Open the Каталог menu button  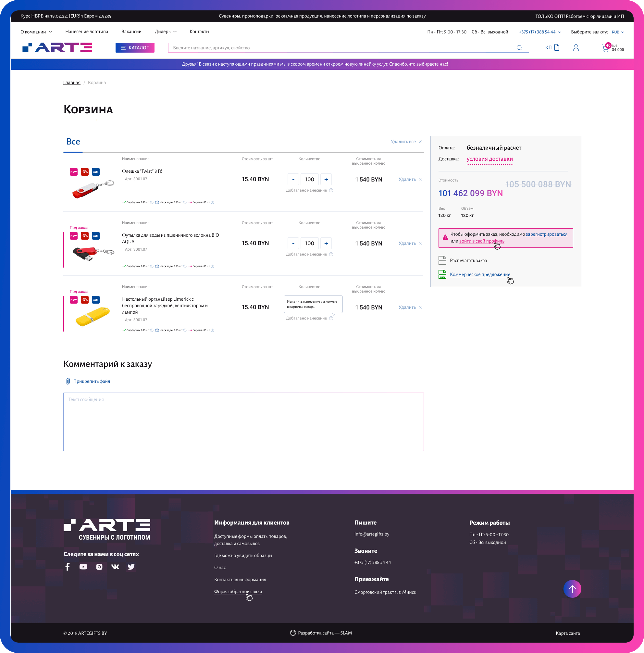pyautogui.click(x=135, y=48)
